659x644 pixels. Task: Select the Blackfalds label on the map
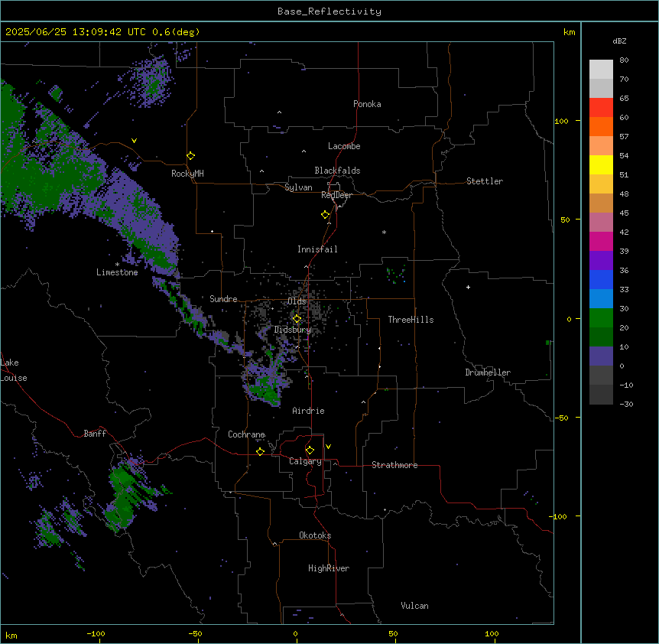coord(337,171)
